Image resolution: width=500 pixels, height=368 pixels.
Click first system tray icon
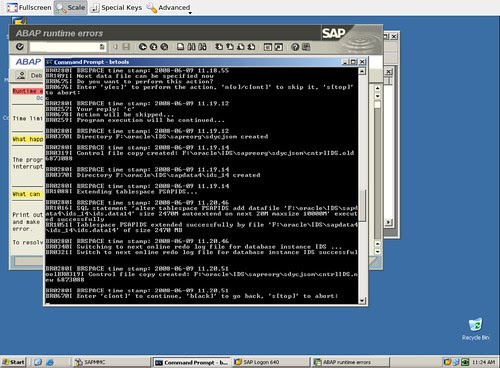pyautogui.click(x=447, y=362)
